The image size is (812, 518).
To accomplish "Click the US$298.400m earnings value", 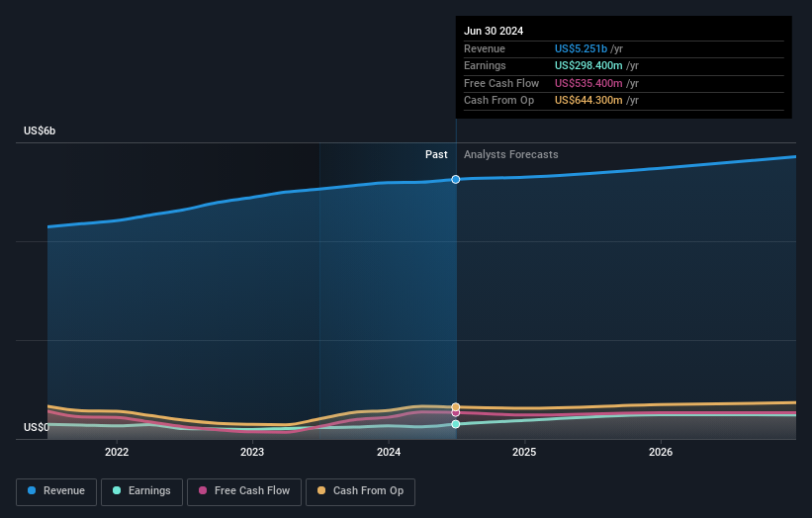I will tap(588, 65).
